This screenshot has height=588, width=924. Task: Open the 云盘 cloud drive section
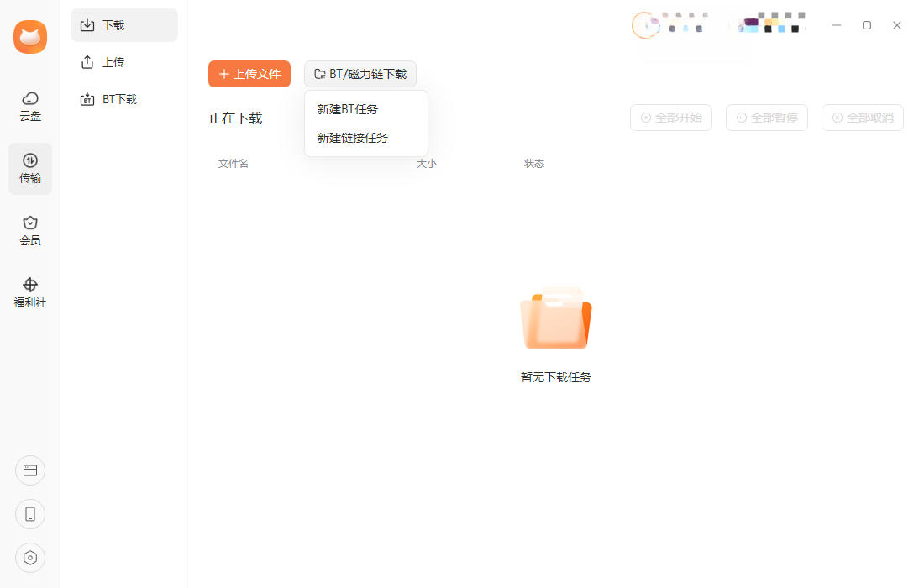tap(30, 107)
